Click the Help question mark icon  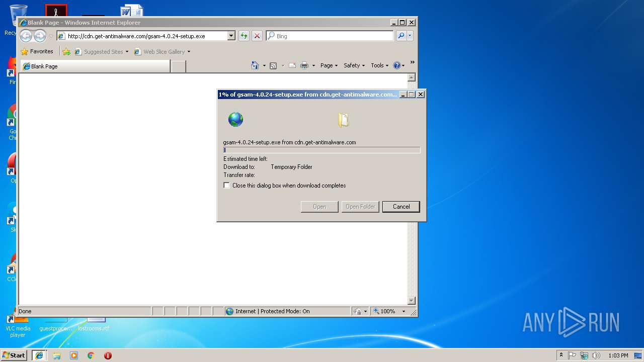tap(396, 65)
